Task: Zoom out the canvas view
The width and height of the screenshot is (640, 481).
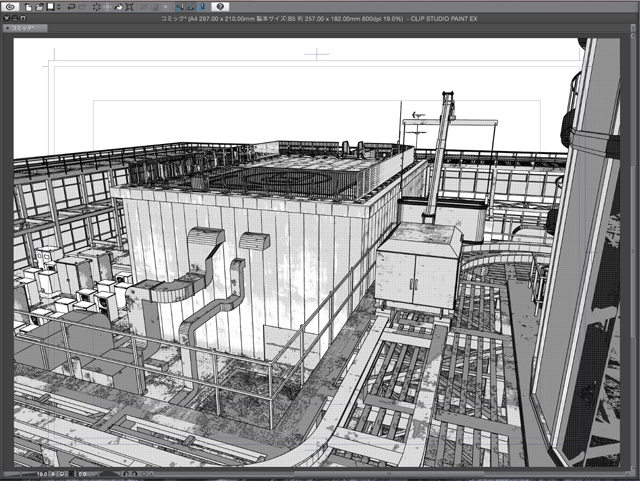Action: 53,474
